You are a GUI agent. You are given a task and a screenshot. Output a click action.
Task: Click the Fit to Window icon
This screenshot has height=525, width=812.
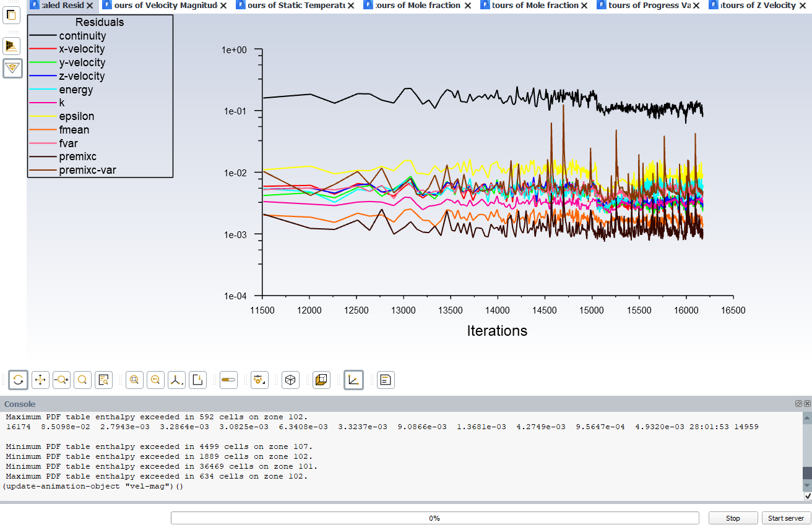click(134, 380)
